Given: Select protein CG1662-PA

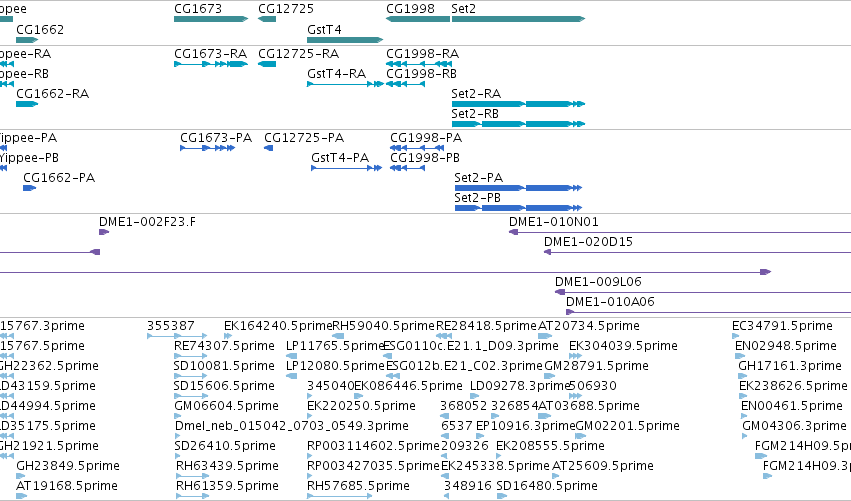Looking at the screenshot, I should [x=30, y=188].
